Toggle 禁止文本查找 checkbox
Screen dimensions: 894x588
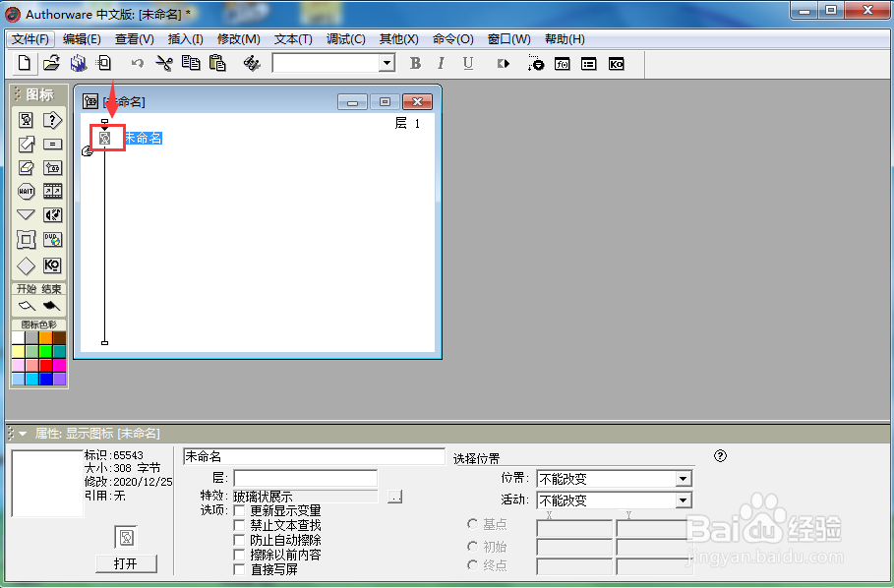click(x=239, y=525)
